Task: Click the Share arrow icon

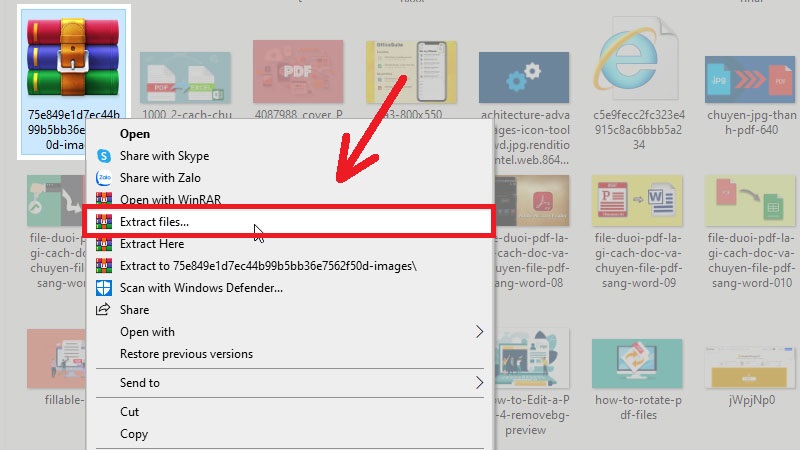Action: pyautogui.click(x=103, y=309)
